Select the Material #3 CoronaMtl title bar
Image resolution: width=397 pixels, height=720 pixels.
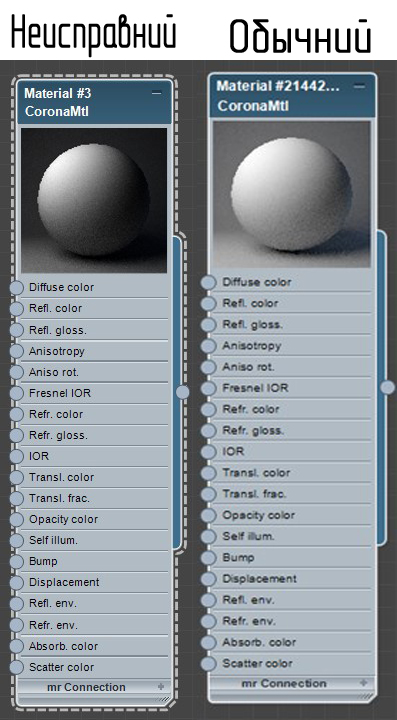94,102
